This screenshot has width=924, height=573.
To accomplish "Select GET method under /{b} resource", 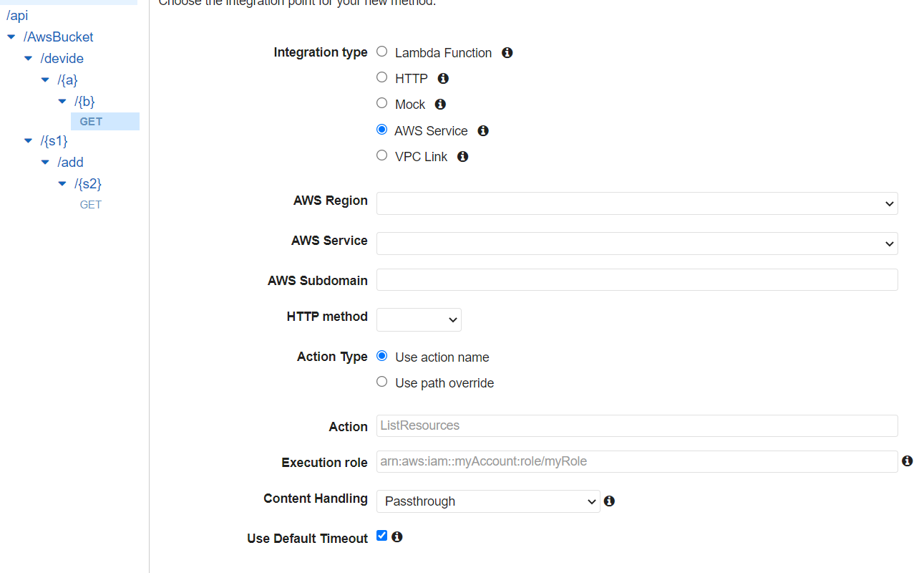I will [91, 122].
